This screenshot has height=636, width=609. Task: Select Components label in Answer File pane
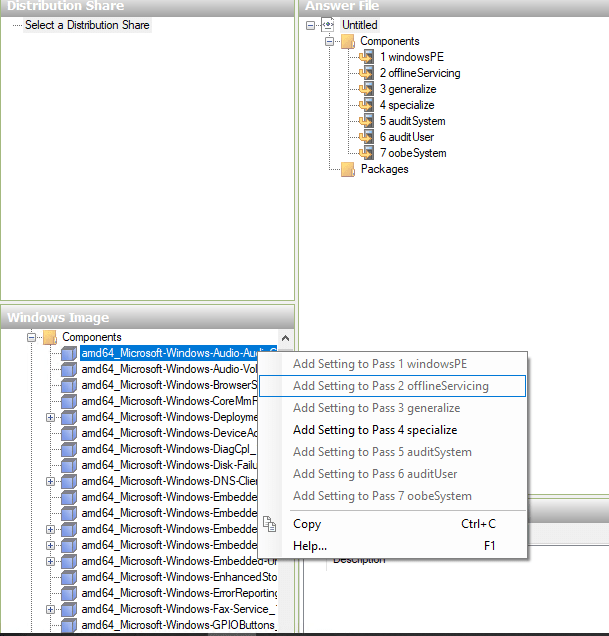click(x=390, y=41)
